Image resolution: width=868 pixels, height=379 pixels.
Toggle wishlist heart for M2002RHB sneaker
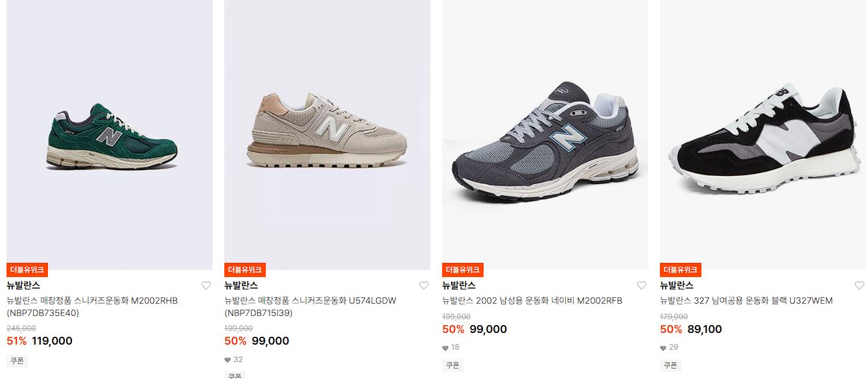[206, 286]
